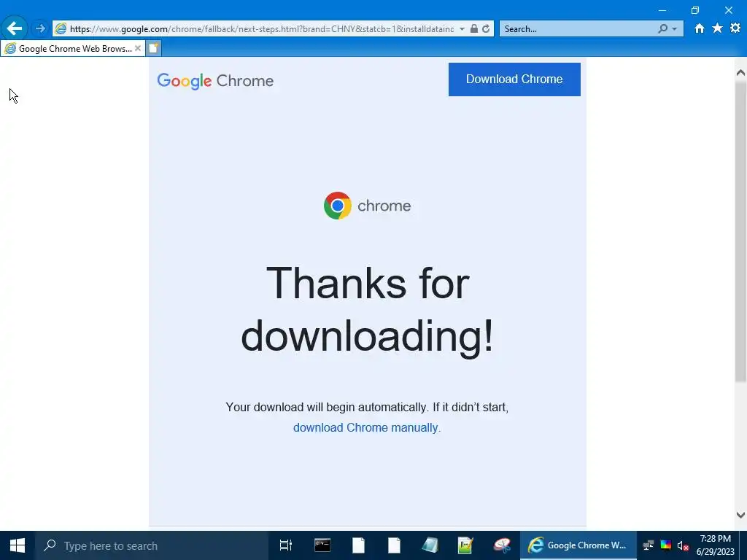Expand the search provider dropdown arrow
The image size is (747, 560).
[x=674, y=29]
